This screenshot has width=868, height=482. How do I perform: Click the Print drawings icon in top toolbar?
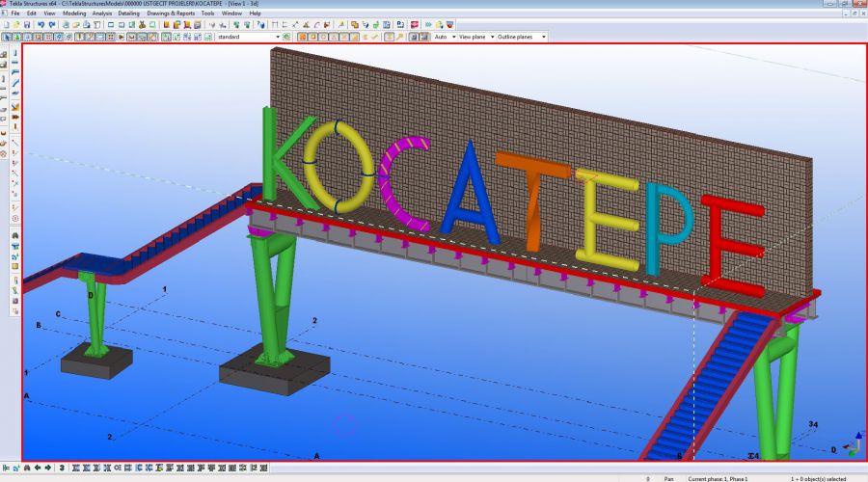[87, 25]
